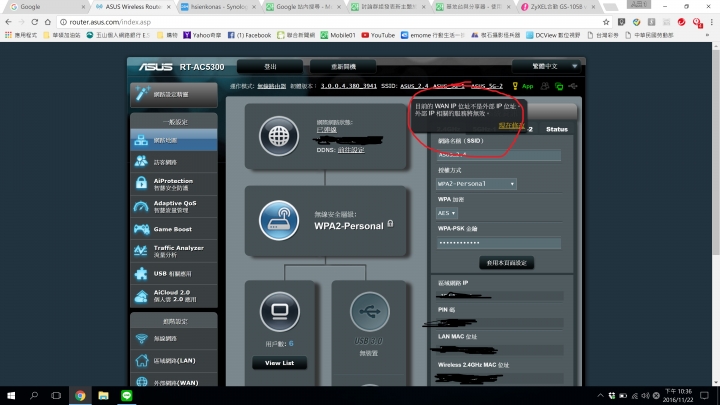Open AiProtection lock icon
Screen dimensions: 720x405
pyautogui.click(x=141, y=184)
